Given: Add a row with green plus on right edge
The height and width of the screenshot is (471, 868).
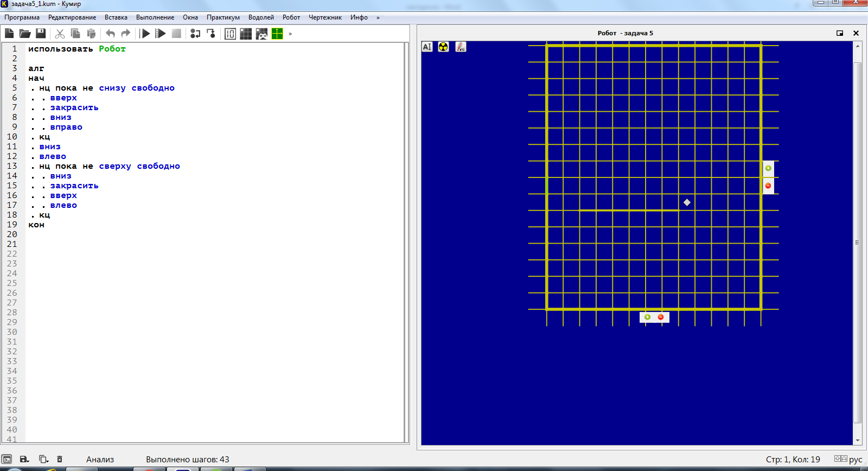Looking at the screenshot, I should (x=768, y=168).
